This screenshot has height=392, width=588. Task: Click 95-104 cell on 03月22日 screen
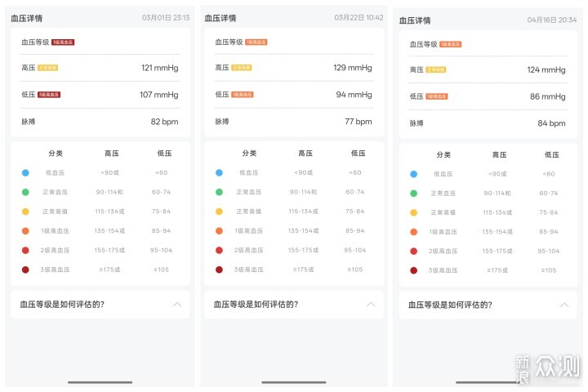point(354,250)
